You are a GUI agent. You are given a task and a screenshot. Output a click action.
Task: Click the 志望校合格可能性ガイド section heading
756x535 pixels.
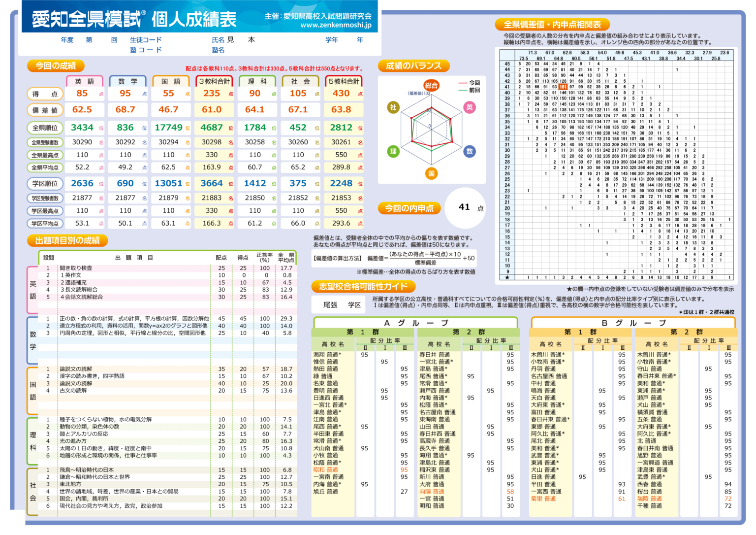click(x=363, y=286)
